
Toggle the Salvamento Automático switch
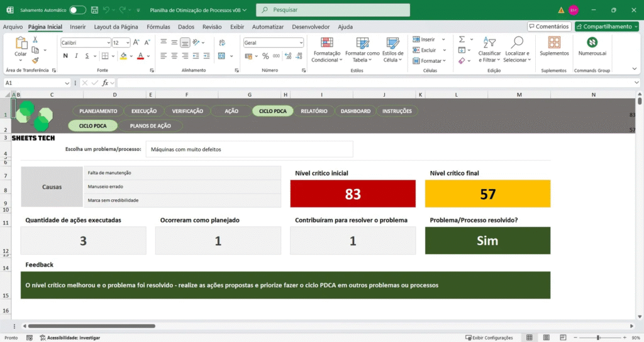(x=77, y=10)
